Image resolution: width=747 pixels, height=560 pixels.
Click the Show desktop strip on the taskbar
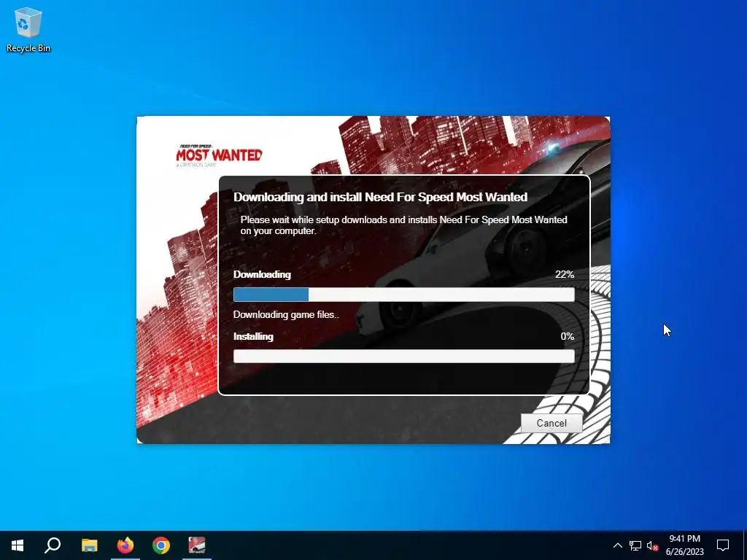point(745,545)
